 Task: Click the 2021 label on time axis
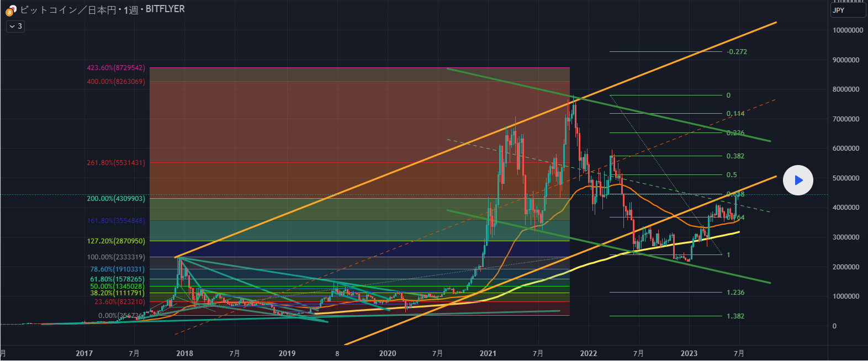[x=488, y=353]
